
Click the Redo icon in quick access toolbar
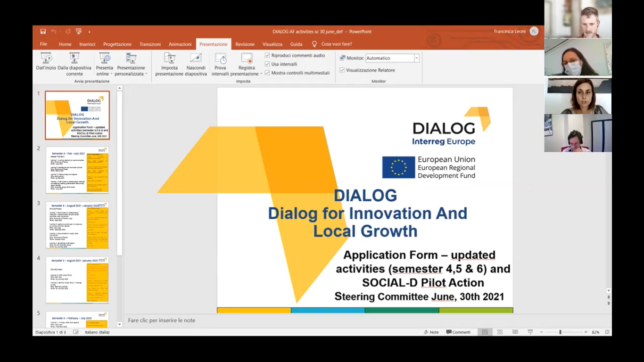click(68, 32)
